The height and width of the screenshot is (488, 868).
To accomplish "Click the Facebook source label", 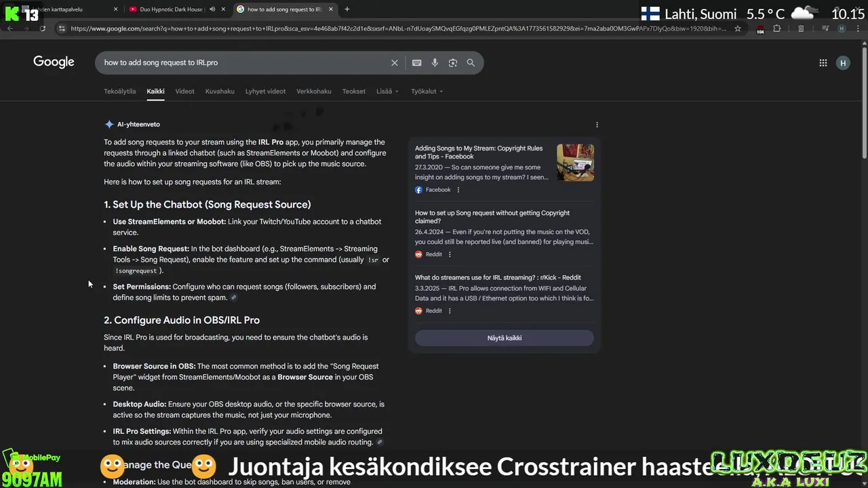I will tap(438, 190).
